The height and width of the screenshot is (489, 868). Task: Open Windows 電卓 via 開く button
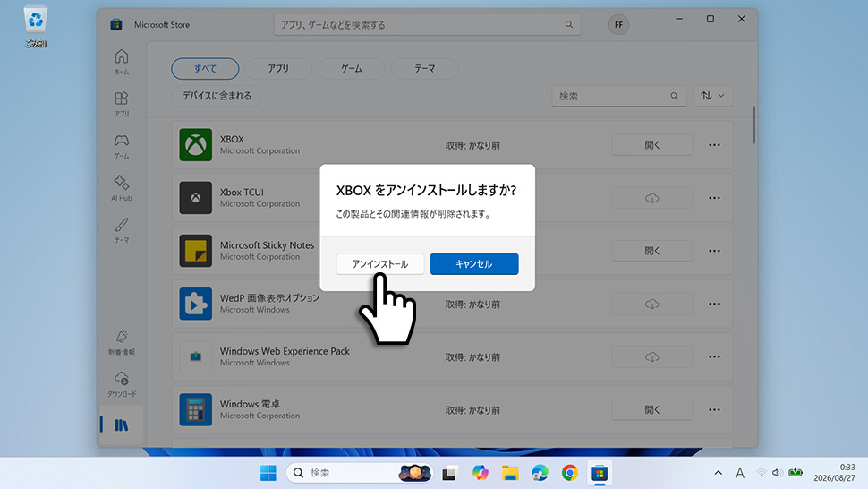(x=651, y=410)
